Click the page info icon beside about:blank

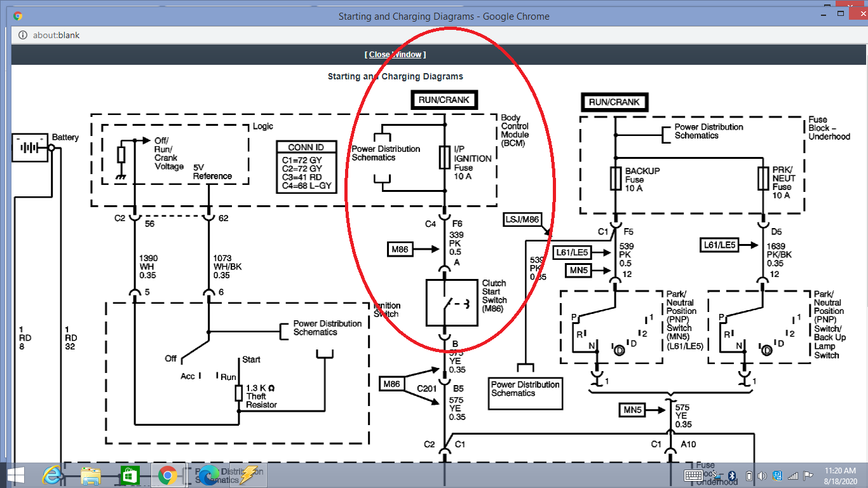pos(22,35)
